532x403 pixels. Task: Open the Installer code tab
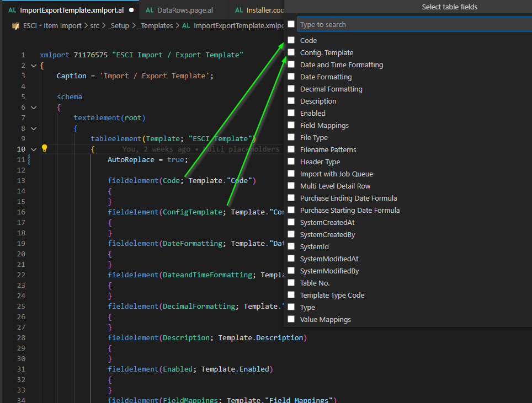(x=265, y=10)
